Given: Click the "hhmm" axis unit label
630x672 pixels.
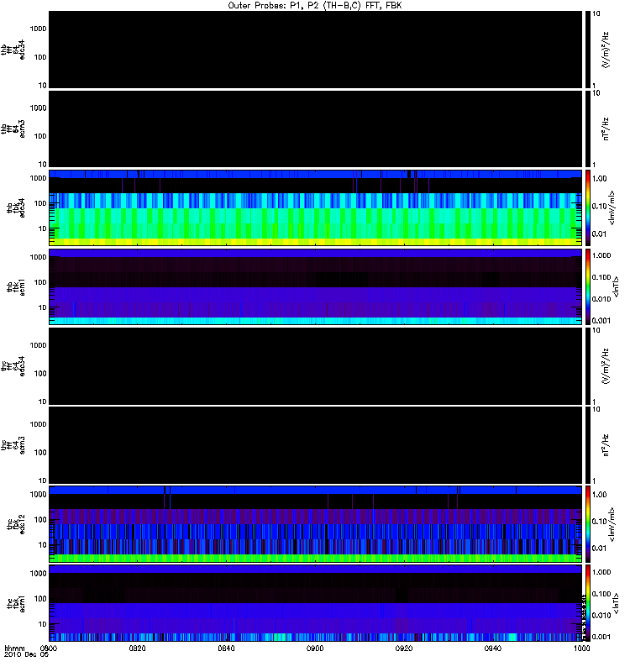Looking at the screenshot, I should coord(15,648).
